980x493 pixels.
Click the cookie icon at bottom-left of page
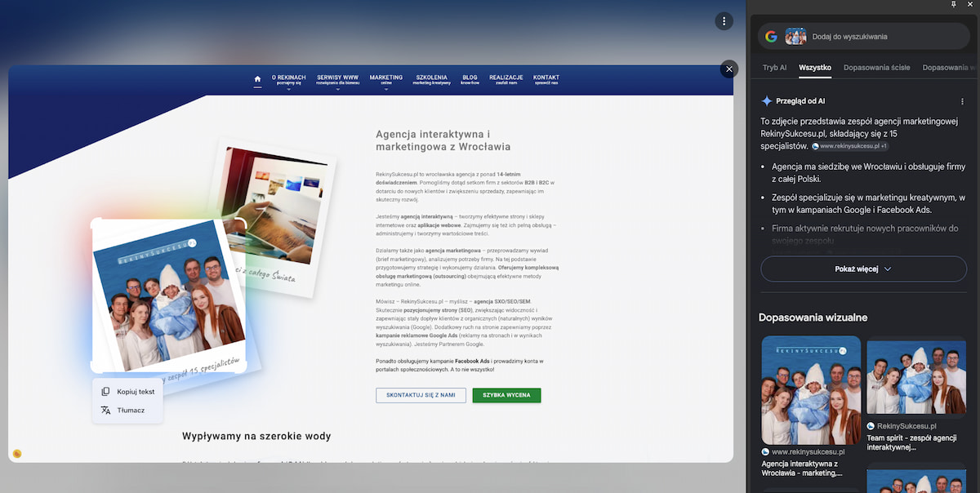point(16,454)
